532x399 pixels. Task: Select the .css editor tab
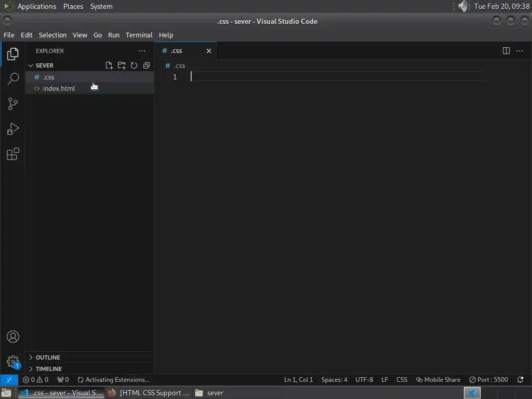(185, 51)
